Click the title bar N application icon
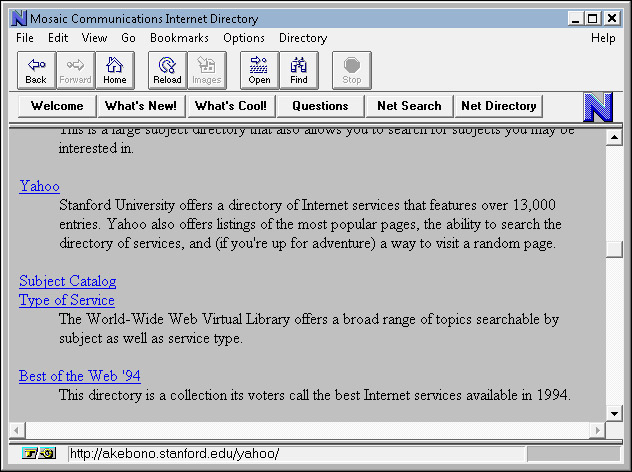This screenshot has height=472, width=632. coord(19,19)
